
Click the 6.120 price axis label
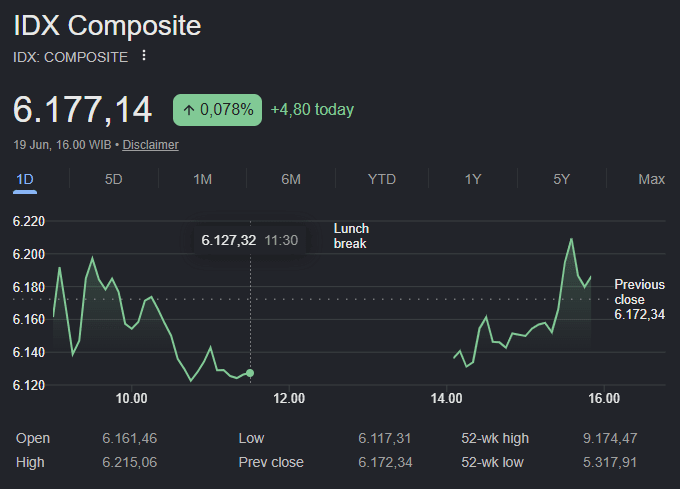(x=29, y=385)
